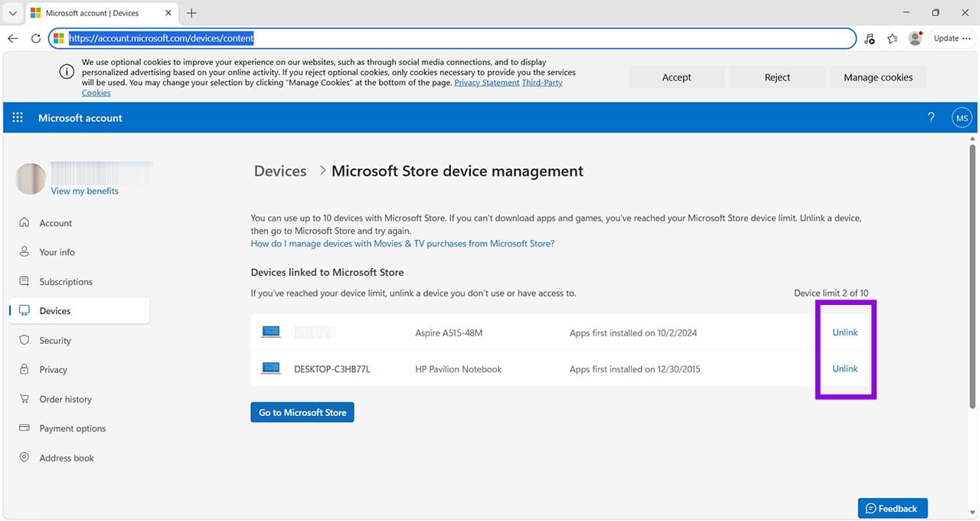Screen dimensions: 980x521
Task: Click the Microsoft logo site icon in address bar
Action: click(x=59, y=38)
